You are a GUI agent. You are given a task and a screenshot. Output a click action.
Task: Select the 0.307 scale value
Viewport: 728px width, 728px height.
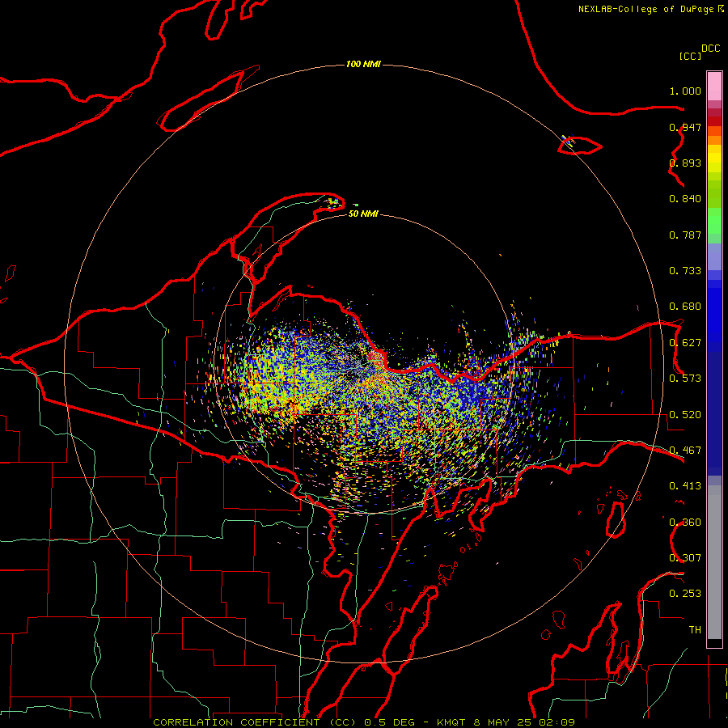[685, 558]
